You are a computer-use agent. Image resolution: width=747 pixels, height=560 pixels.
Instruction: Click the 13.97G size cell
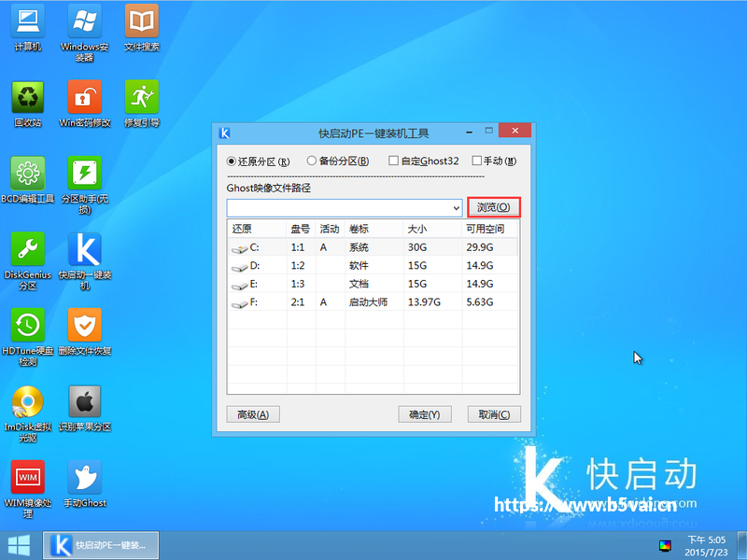click(424, 301)
